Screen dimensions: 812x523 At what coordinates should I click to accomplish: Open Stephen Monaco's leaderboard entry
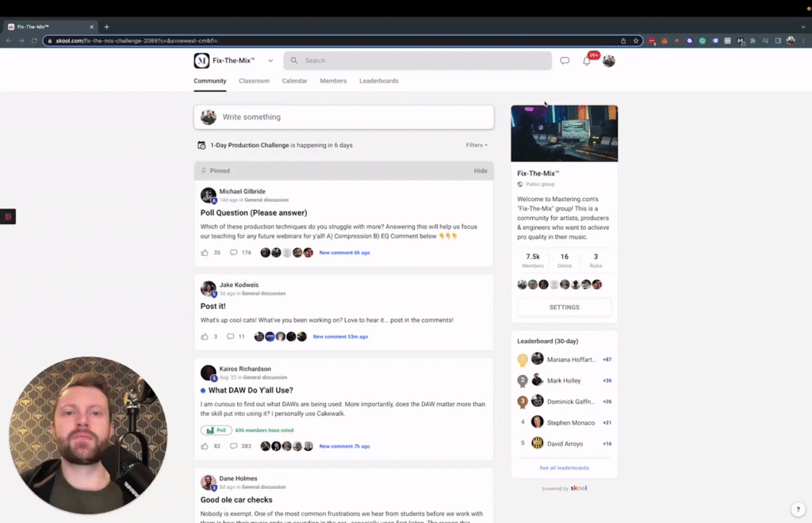[x=564, y=422]
